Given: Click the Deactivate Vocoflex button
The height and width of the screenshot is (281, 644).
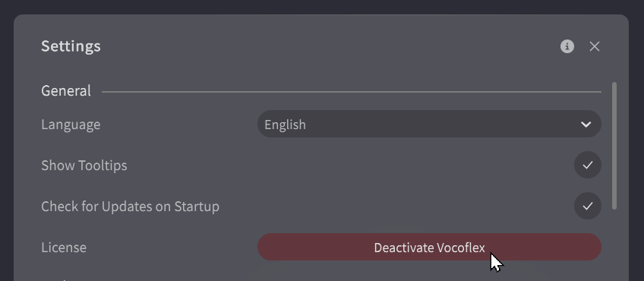Looking at the screenshot, I should pos(429,247).
